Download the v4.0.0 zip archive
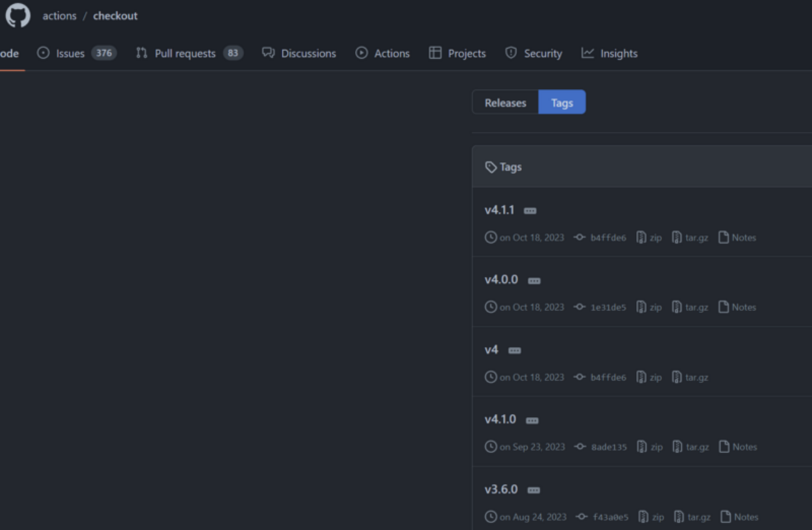 point(649,307)
